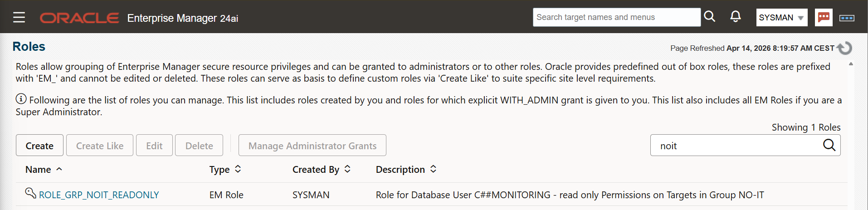Viewport: 868px width, 210px height.
Task: Open the notifications bell
Action: pos(736,17)
